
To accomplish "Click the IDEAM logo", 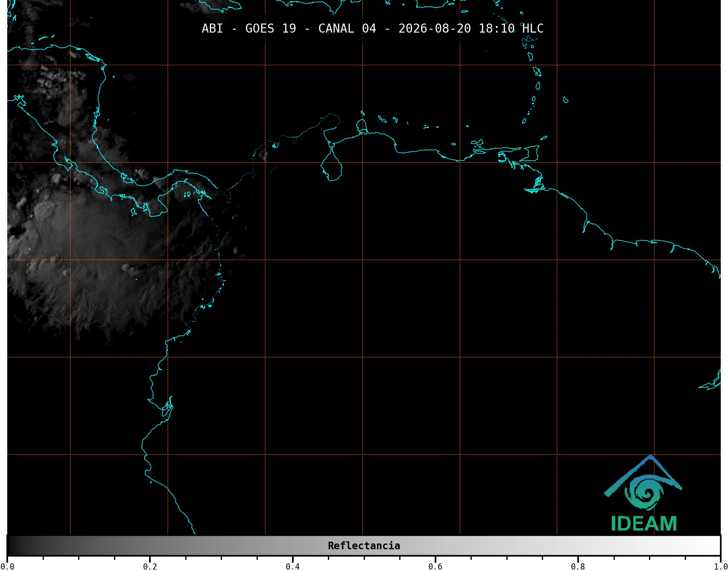I will pos(643,493).
